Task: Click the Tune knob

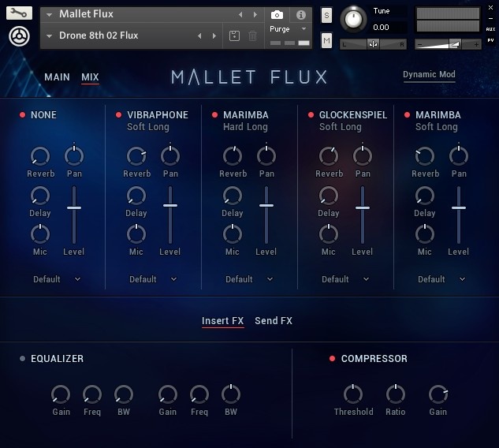Action: tap(353, 19)
